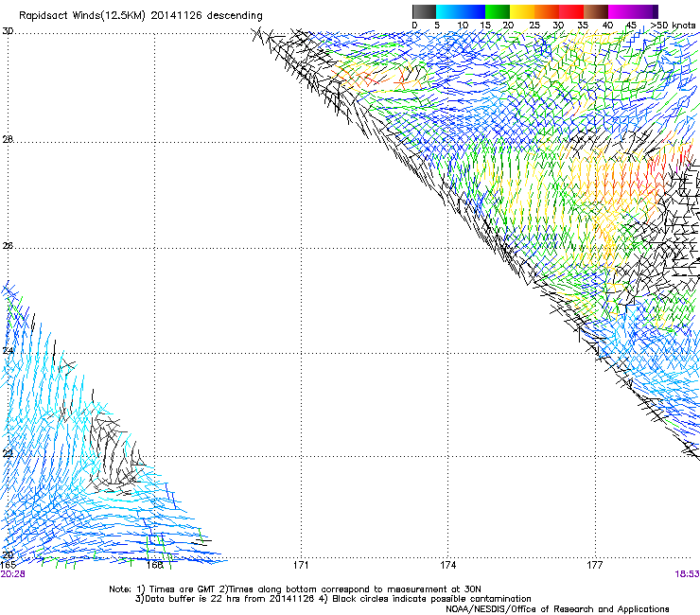Click latitude label 24 on left axis

click(x=8, y=351)
